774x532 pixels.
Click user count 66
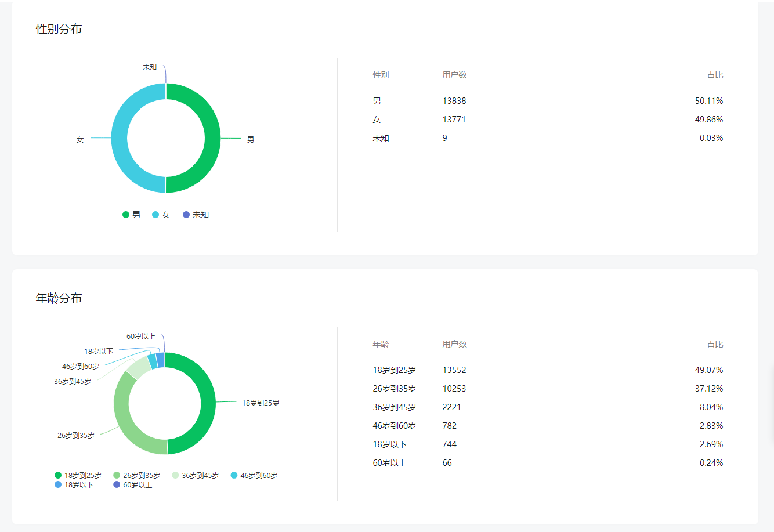447,463
